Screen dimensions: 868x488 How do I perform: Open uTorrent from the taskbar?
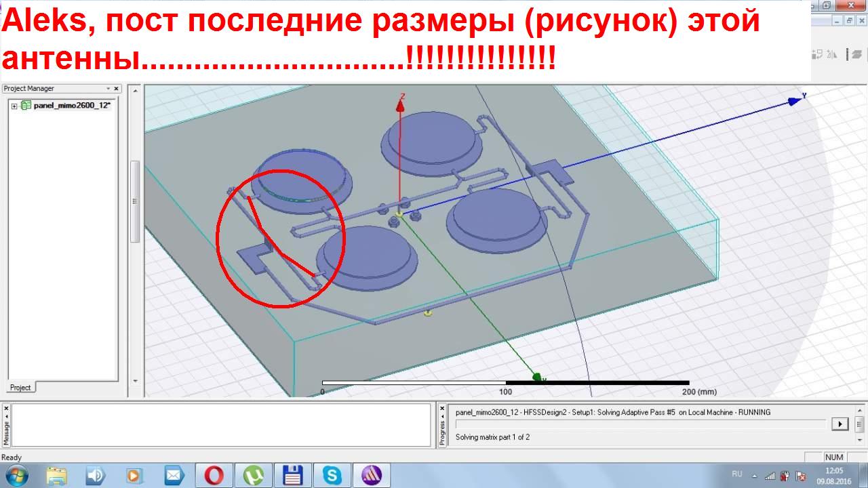(x=253, y=475)
